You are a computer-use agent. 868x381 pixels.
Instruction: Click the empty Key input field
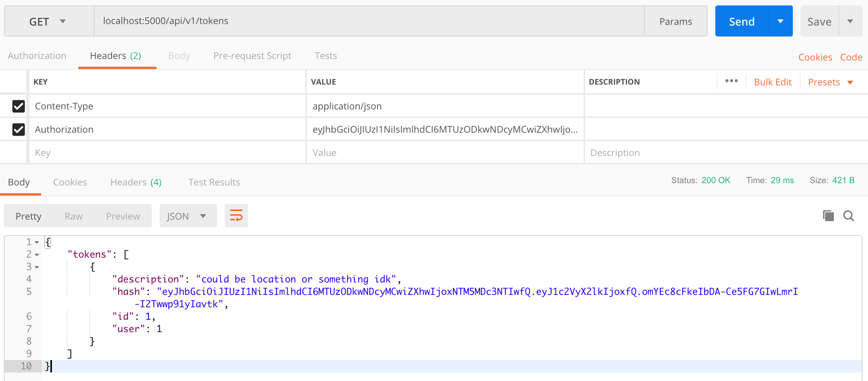click(x=167, y=152)
